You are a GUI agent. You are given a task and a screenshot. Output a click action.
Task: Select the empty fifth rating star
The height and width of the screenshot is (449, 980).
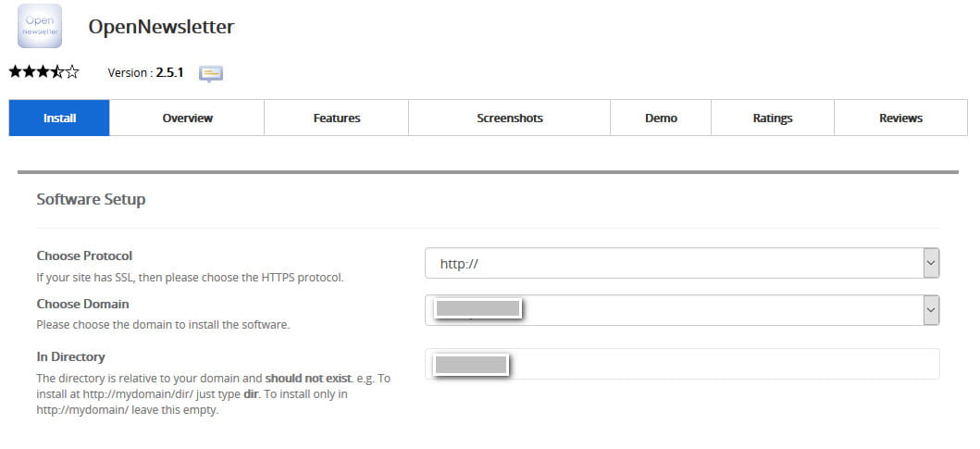click(x=72, y=71)
